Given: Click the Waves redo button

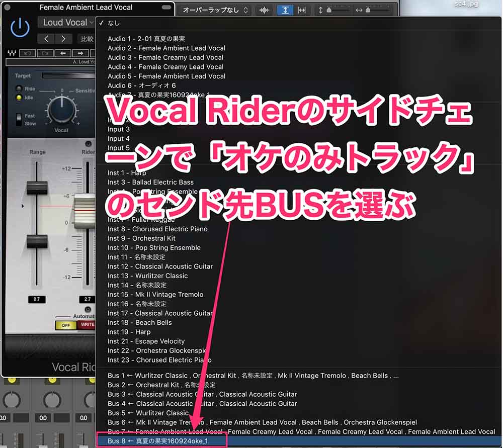Looking at the screenshot, I should point(45,53).
